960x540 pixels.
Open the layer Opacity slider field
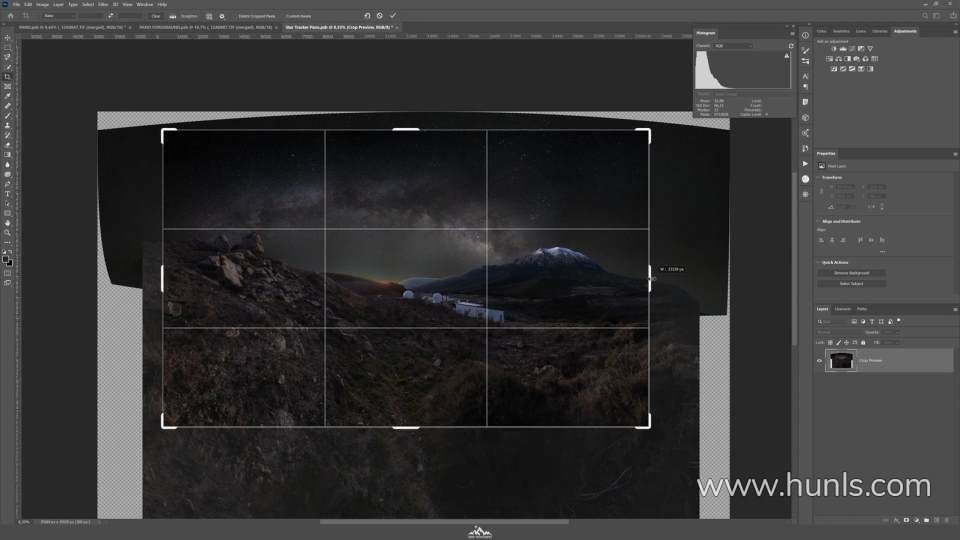coord(891,332)
